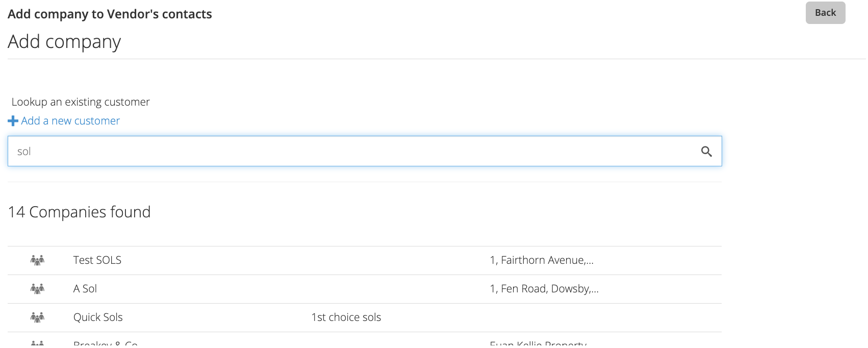The width and height of the screenshot is (868, 348).
Task: Select the A Sol company icon
Action: click(x=37, y=289)
